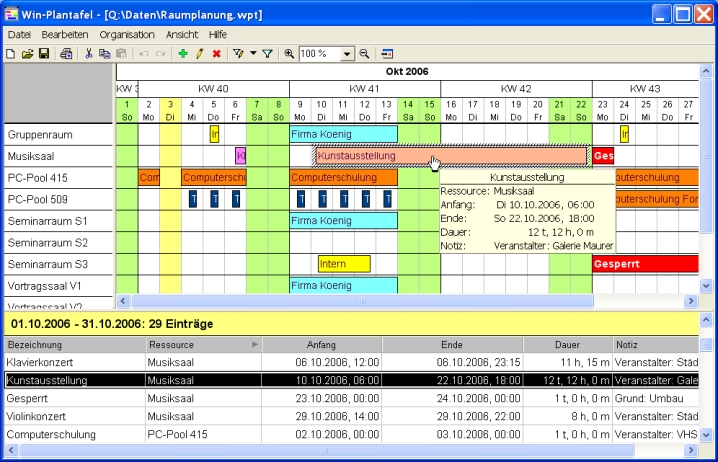Add a new entry with green plus
The height and width of the screenshot is (462, 718).
183,53
